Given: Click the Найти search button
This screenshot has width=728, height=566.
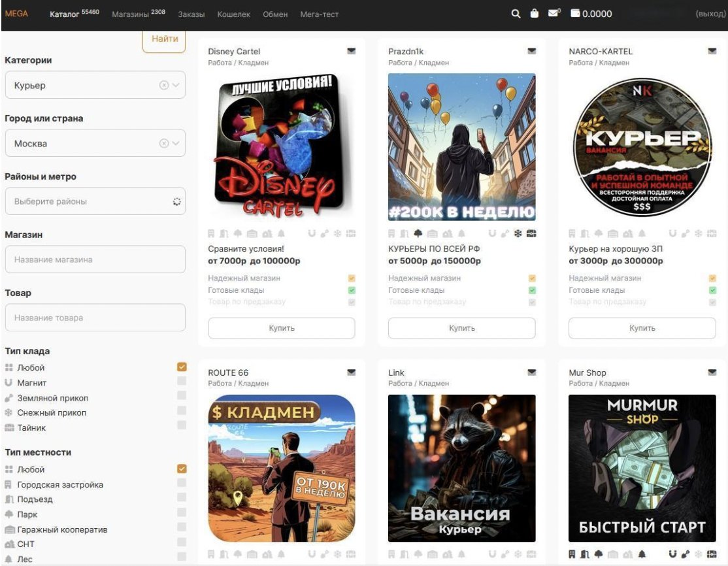Looking at the screenshot, I should tap(165, 41).
